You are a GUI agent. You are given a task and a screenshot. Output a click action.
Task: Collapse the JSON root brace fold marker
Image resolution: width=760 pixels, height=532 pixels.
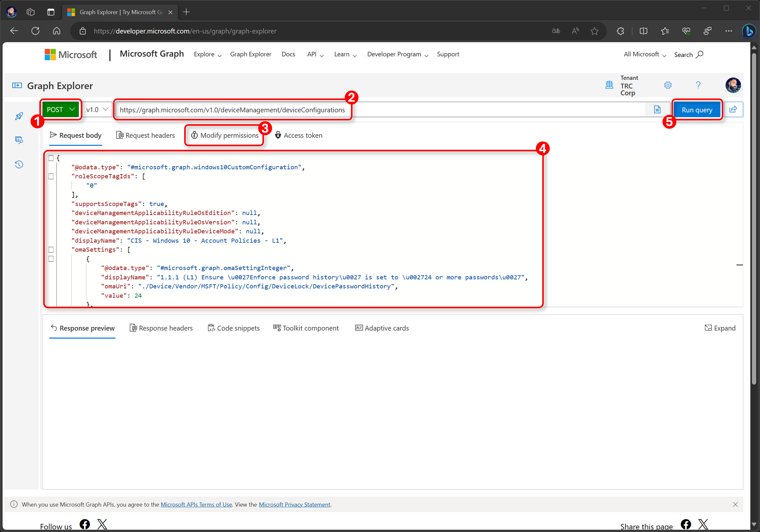tap(51, 158)
